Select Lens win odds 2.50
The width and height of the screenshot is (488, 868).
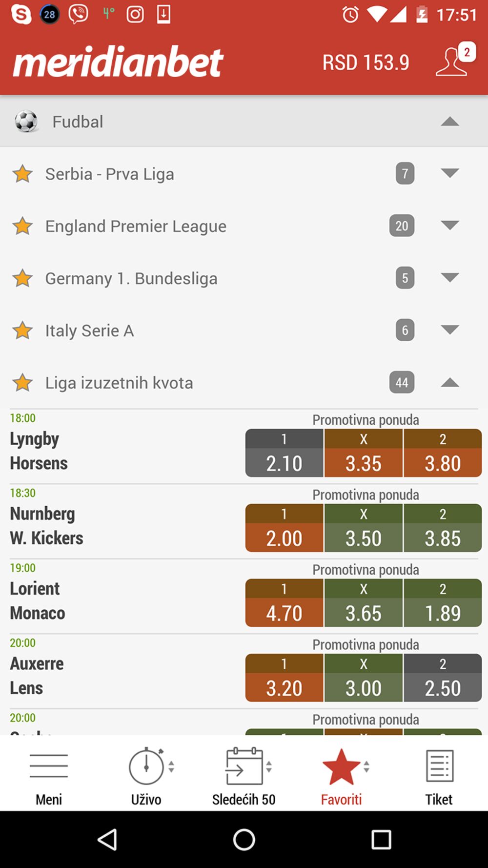(x=443, y=678)
